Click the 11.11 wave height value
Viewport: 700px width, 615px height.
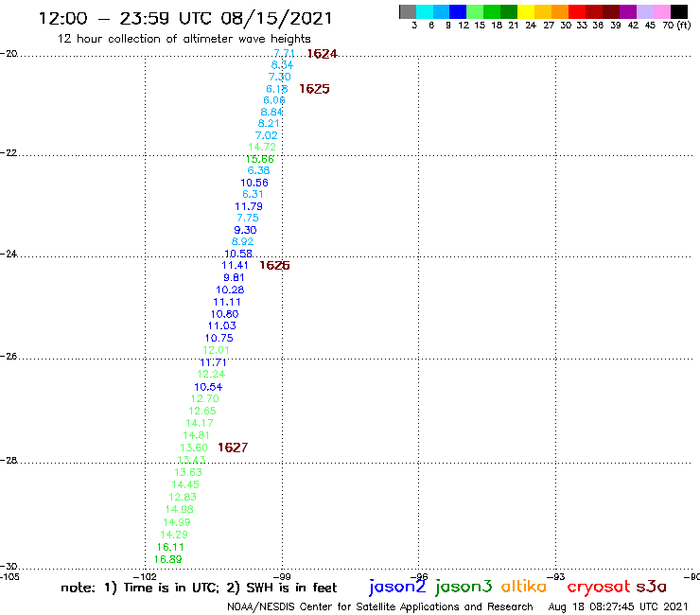[x=227, y=302]
